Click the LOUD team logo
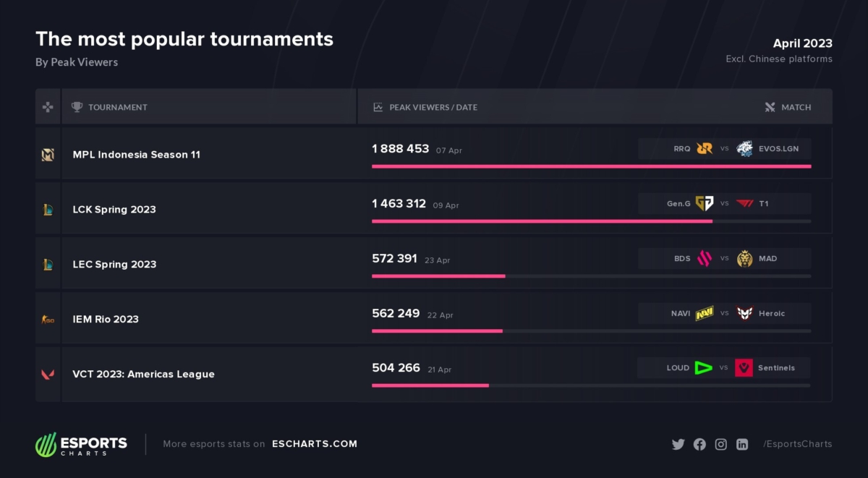Viewport: 868px width, 478px height. click(703, 367)
